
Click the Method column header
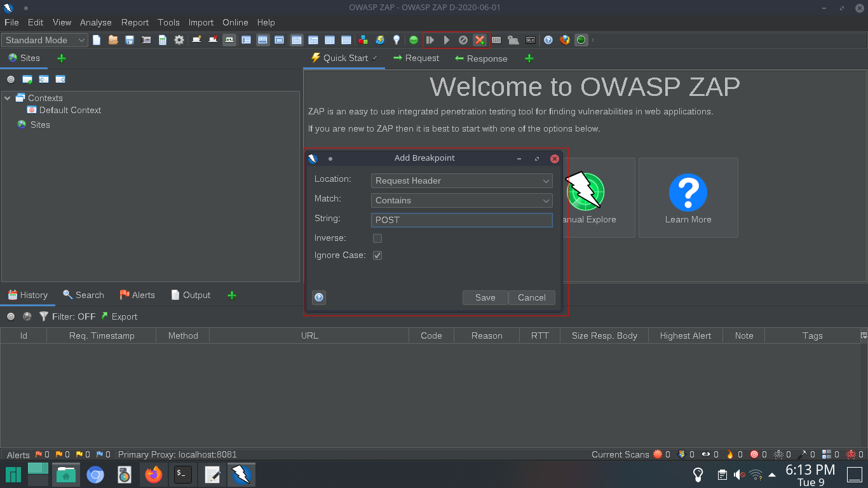(183, 335)
